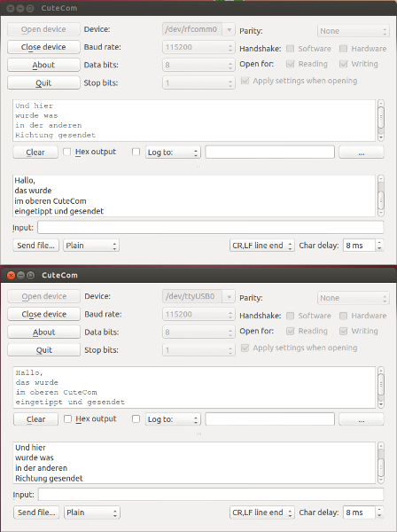The height and width of the screenshot is (532, 397).
Task: Click the Input field in bottom CuteCom window
Action: tap(211, 495)
